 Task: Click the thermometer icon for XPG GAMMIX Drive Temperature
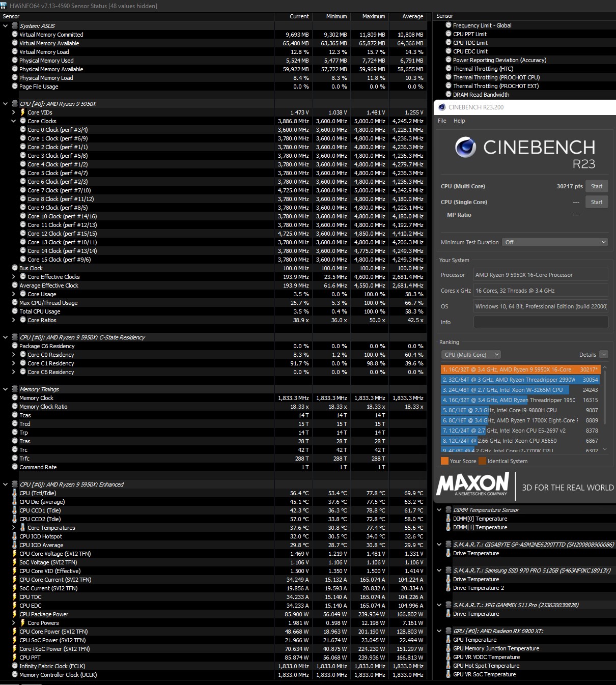(449, 613)
